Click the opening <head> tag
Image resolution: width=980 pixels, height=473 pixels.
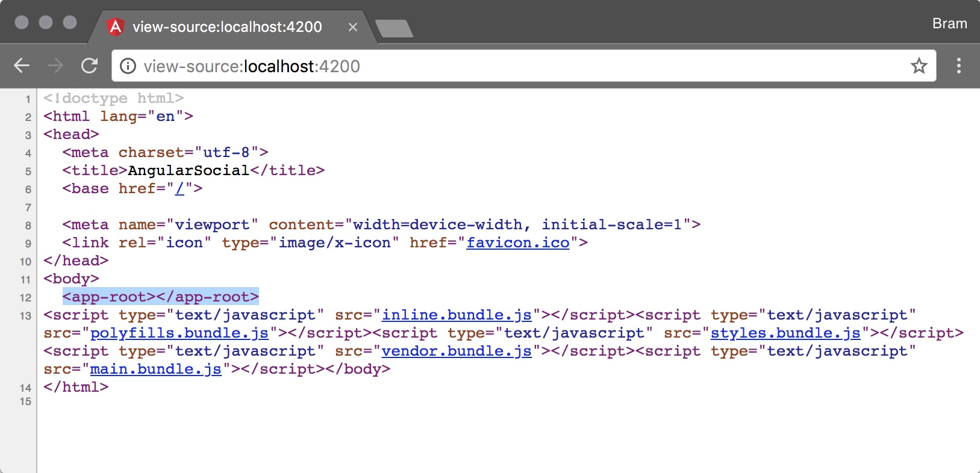point(71,134)
